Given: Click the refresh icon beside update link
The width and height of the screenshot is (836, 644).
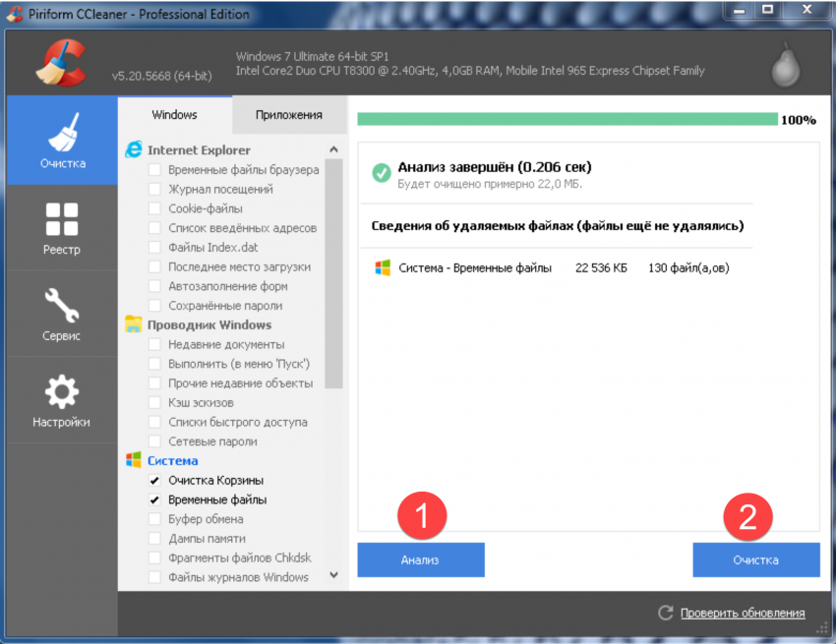Looking at the screenshot, I should 665,614.
